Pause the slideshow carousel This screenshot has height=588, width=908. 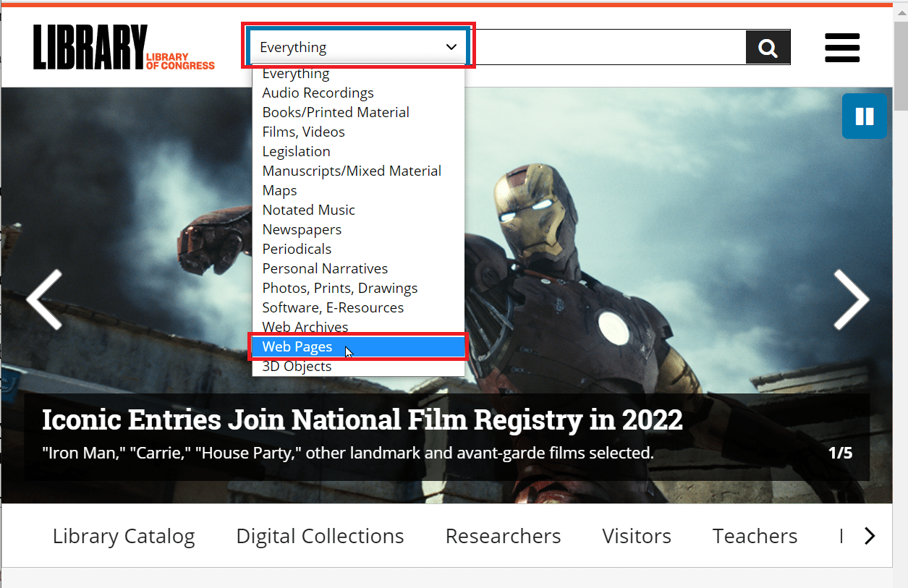pyautogui.click(x=864, y=116)
